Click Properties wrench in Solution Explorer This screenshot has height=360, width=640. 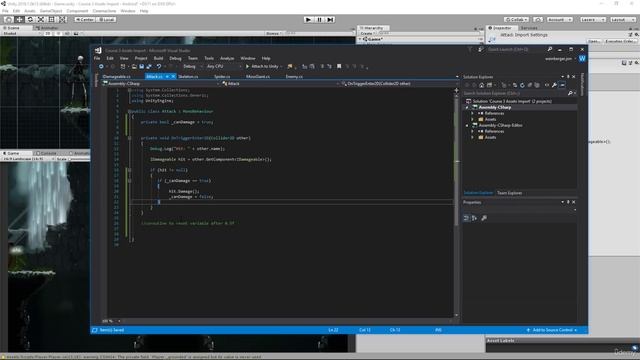(x=554, y=85)
